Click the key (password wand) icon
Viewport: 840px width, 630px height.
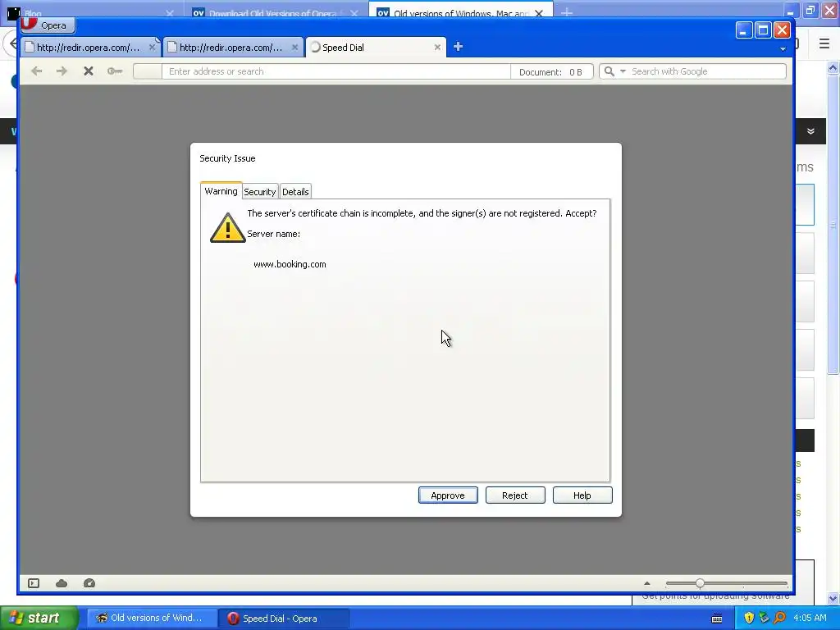(x=115, y=71)
